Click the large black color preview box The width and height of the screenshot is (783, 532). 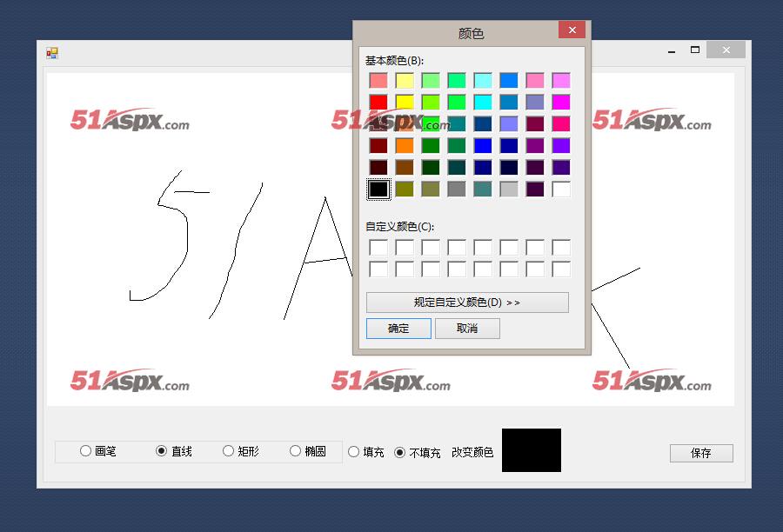point(532,449)
